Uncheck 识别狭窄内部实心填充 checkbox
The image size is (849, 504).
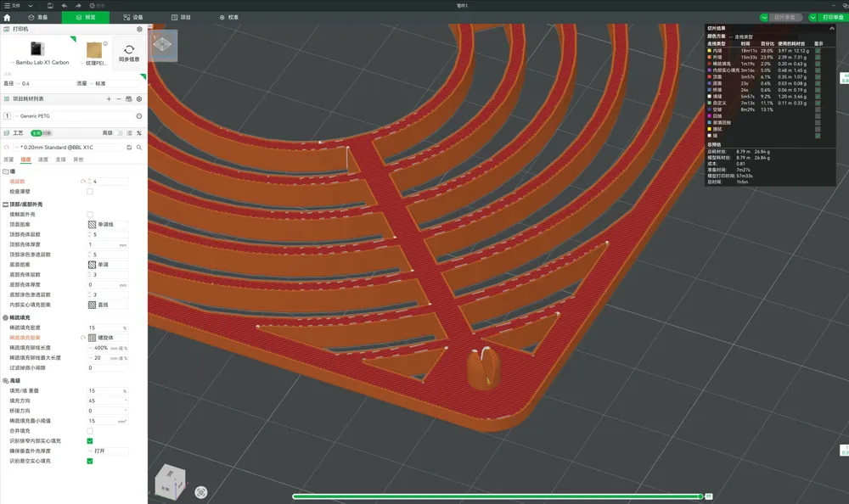[x=90, y=440]
